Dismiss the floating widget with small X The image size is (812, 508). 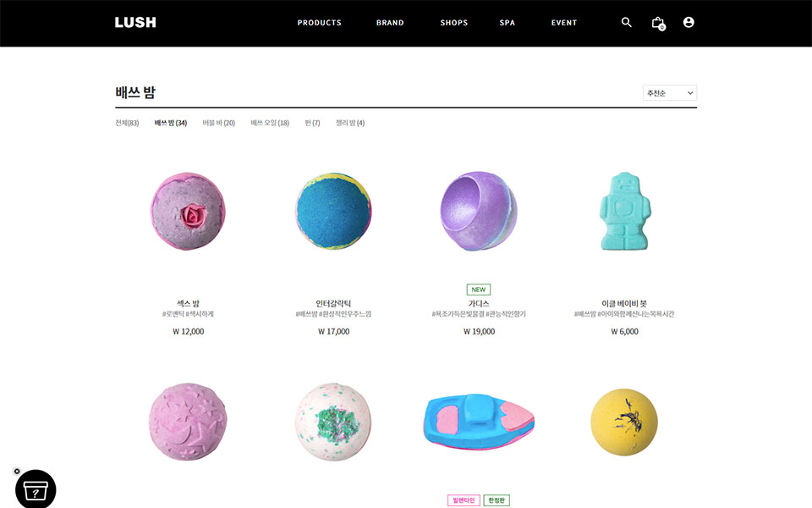pos(17,472)
